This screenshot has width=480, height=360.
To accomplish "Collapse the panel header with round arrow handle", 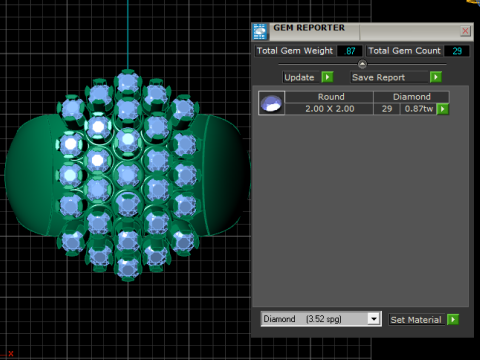I will click(x=362, y=64).
